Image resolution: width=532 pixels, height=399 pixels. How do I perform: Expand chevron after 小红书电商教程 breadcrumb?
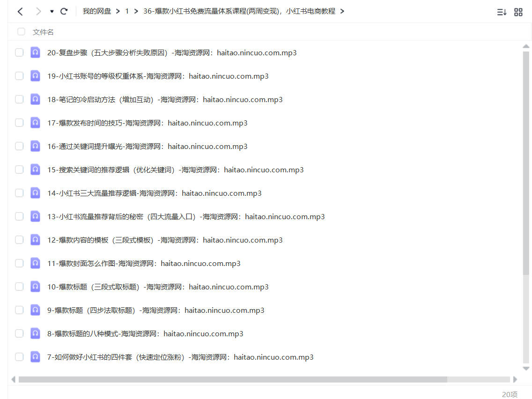click(x=342, y=11)
